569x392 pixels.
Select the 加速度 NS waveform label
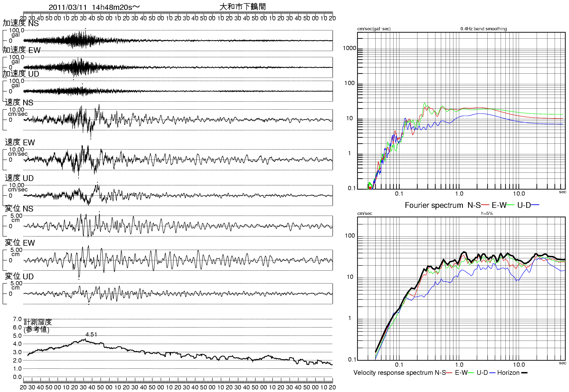[21, 23]
